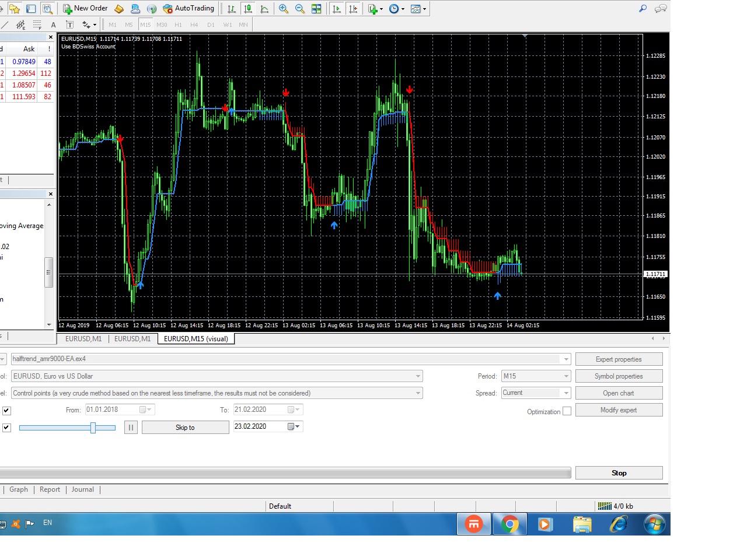Open the templates dropdown icon

(x=418, y=9)
